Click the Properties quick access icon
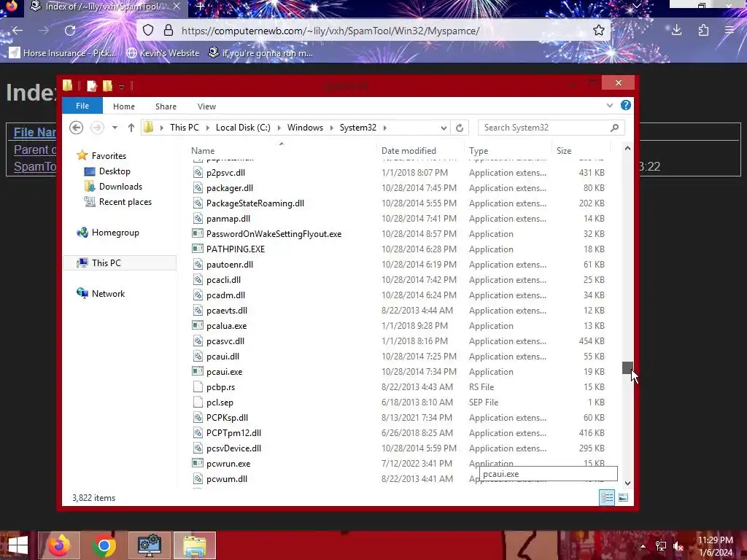This screenshot has height=560, width=747. click(x=92, y=86)
